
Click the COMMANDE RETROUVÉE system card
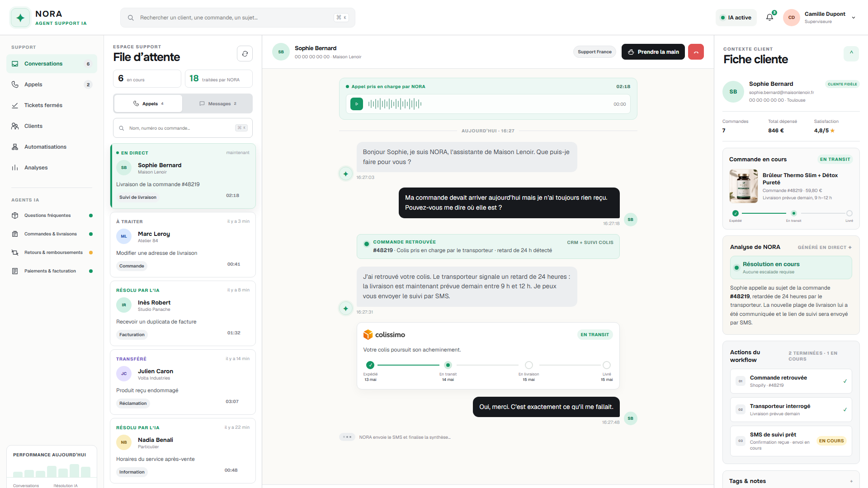[x=488, y=246]
